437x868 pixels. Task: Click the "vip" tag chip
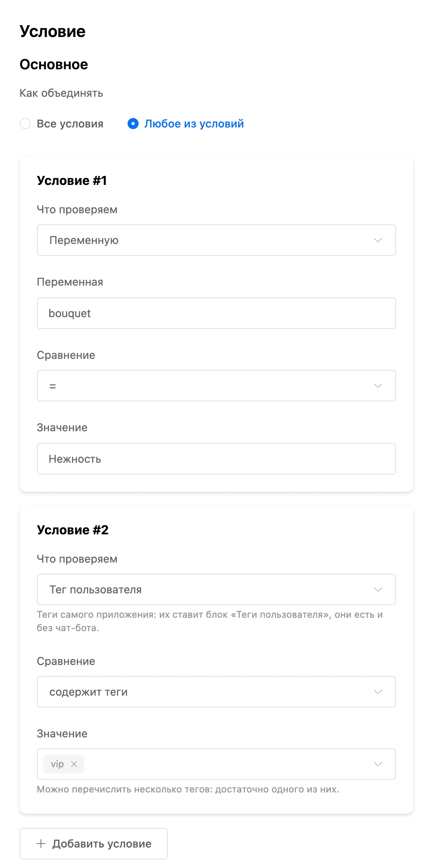57,764
